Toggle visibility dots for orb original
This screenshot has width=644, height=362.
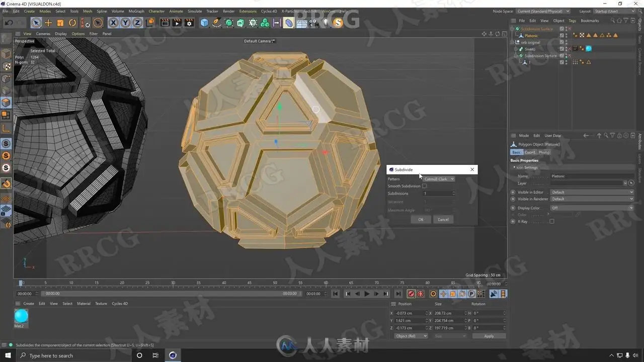567,42
